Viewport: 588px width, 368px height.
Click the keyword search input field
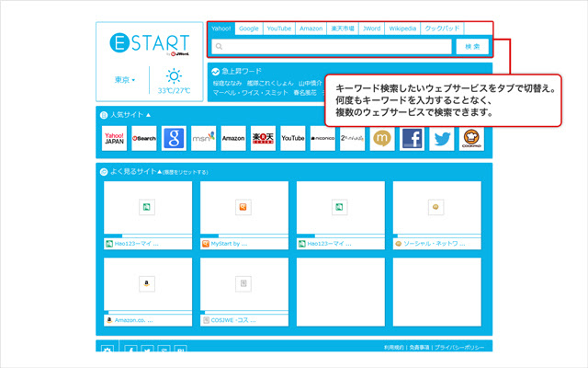tap(332, 47)
